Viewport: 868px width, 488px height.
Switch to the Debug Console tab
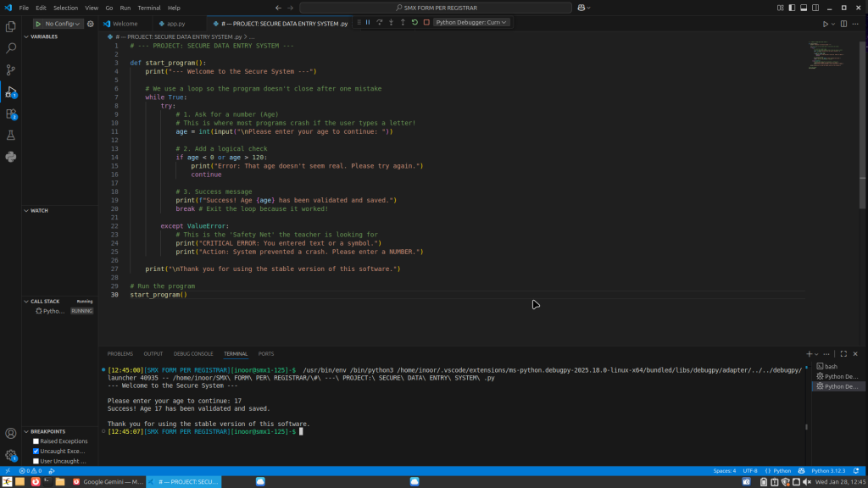pos(193,353)
